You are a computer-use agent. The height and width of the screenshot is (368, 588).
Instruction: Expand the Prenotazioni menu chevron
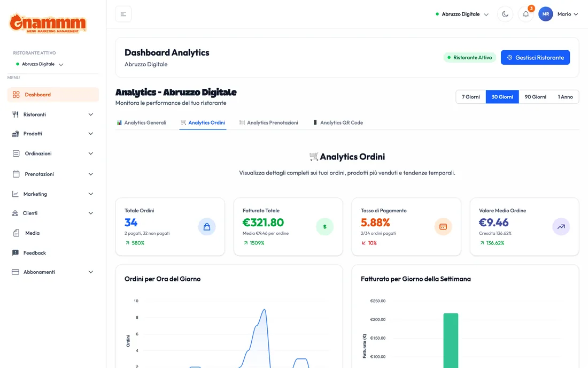91,174
